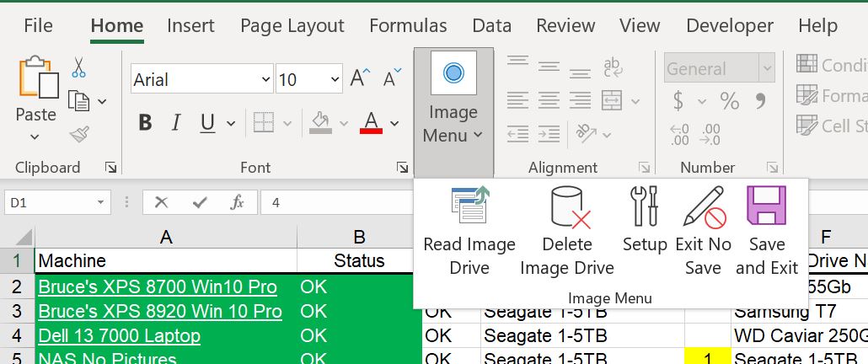Screen dimensions: 868x364
Task: Switch to the Formulas tab
Action: pos(409,26)
